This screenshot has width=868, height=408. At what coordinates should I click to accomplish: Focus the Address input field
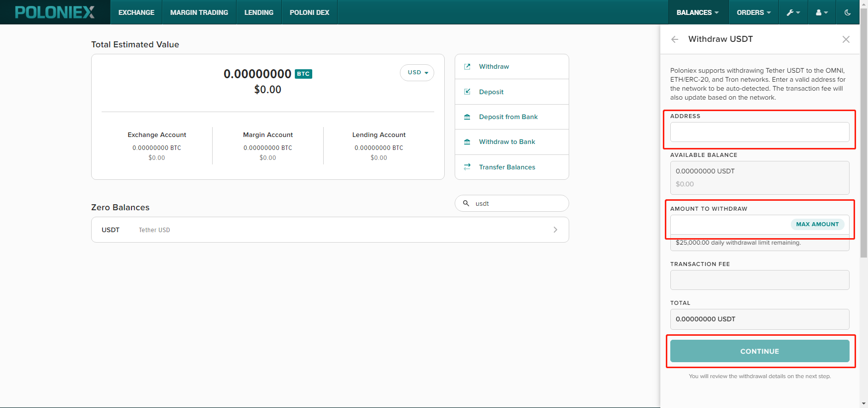760,132
